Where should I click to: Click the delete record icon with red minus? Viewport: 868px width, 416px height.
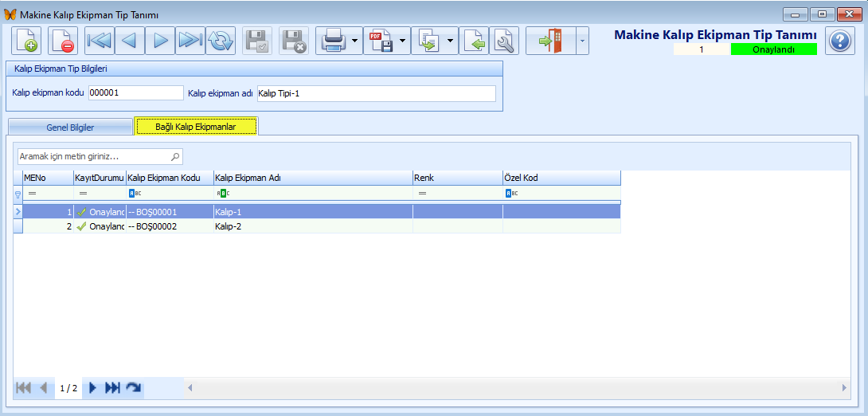(63, 41)
